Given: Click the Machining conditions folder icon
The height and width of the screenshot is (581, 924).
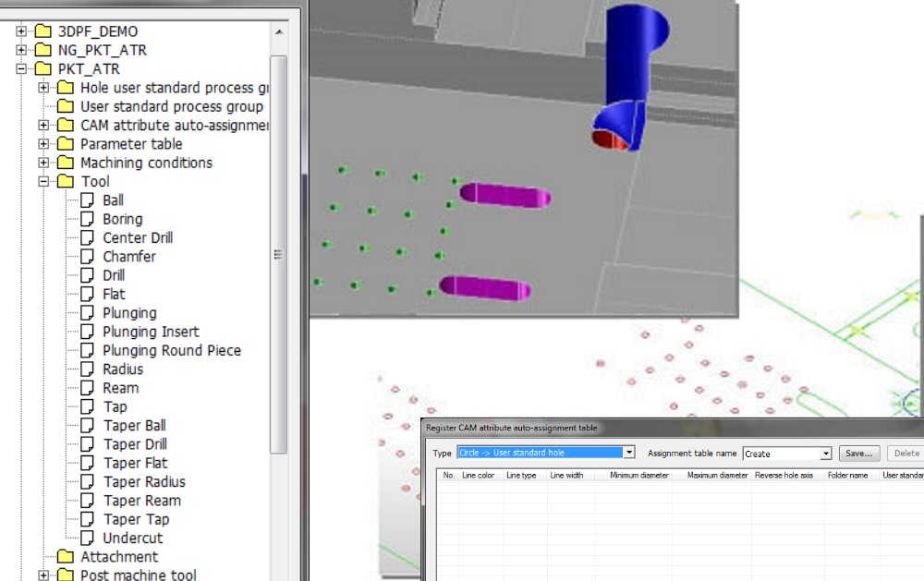Looking at the screenshot, I should click(x=65, y=163).
